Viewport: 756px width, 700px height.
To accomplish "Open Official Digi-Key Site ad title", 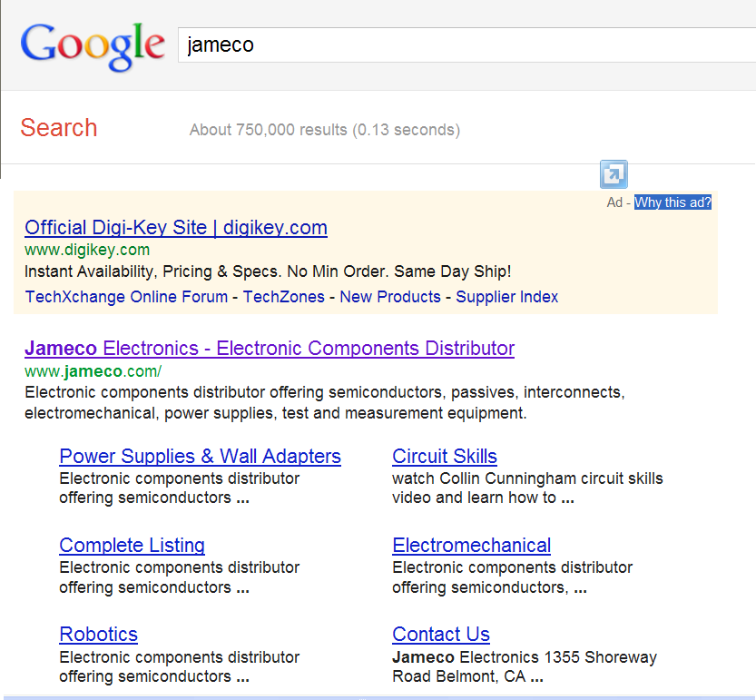I will coord(176,227).
